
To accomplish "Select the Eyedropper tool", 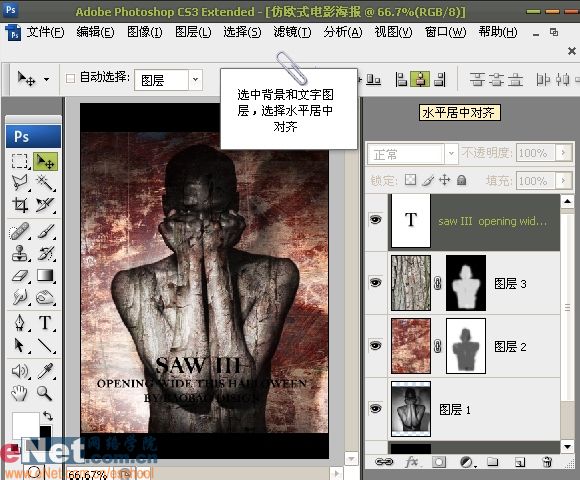I will (45, 371).
